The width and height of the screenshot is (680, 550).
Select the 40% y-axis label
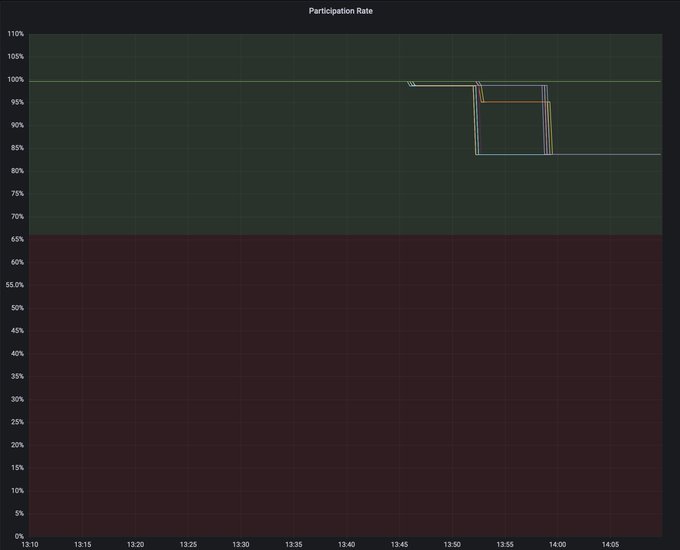pyautogui.click(x=17, y=354)
